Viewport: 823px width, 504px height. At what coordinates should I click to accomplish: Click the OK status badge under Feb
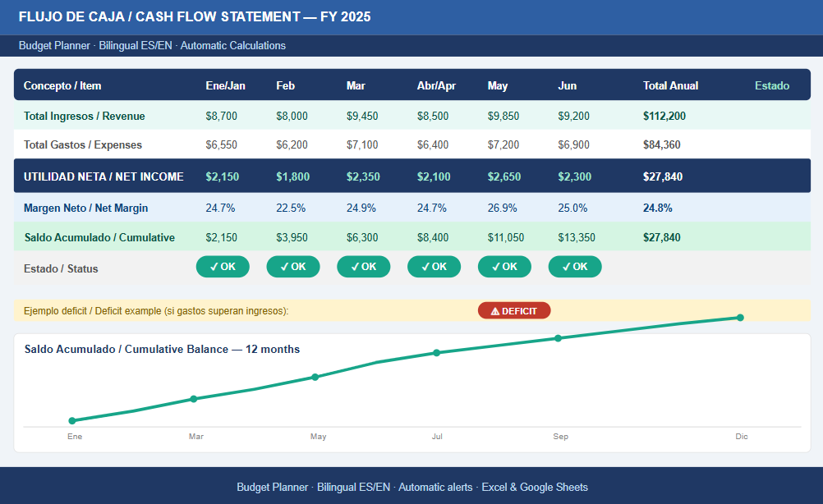point(293,267)
